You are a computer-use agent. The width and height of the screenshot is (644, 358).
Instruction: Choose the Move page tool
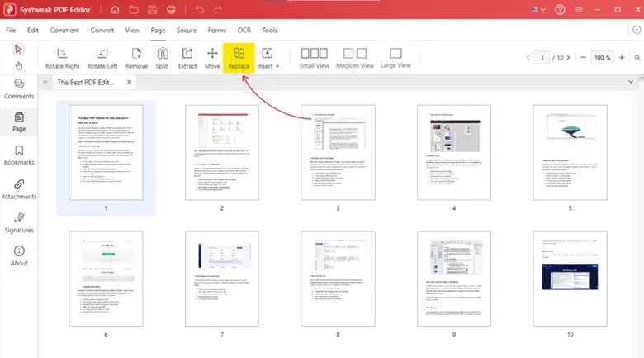point(212,58)
